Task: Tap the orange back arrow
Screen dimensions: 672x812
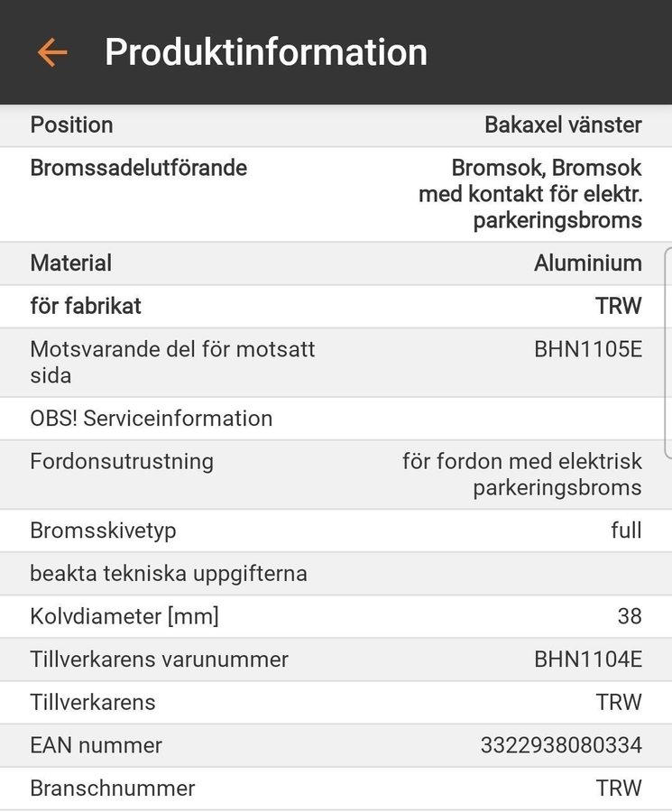Action: pos(52,52)
